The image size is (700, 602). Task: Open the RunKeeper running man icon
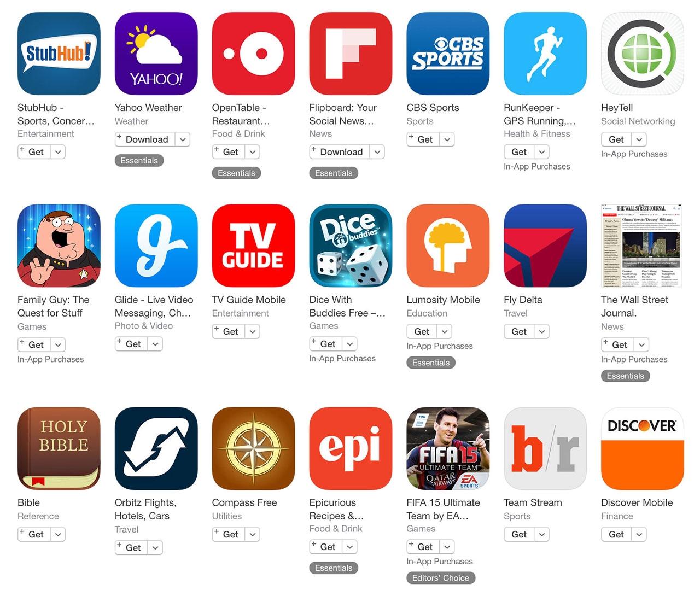(x=545, y=54)
